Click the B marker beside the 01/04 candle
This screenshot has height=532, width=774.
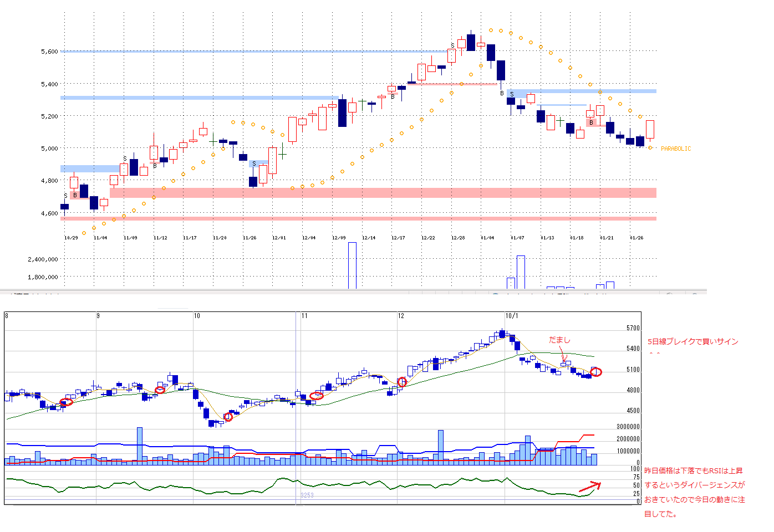tap(502, 93)
